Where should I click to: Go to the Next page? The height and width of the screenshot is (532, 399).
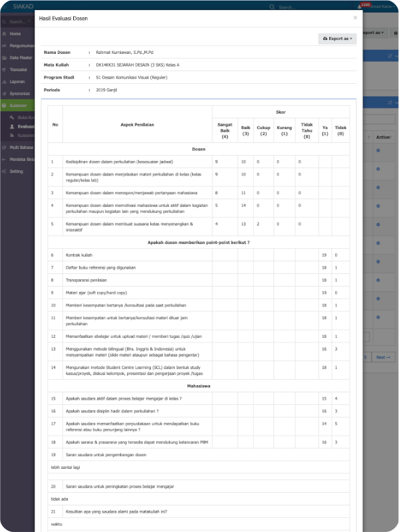pyautogui.click(x=382, y=357)
